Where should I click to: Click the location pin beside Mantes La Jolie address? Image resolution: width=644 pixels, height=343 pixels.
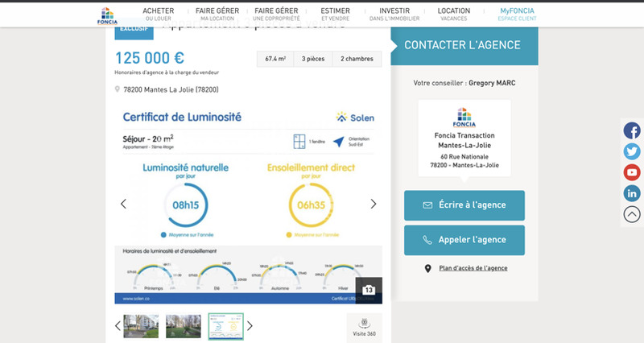coord(117,89)
